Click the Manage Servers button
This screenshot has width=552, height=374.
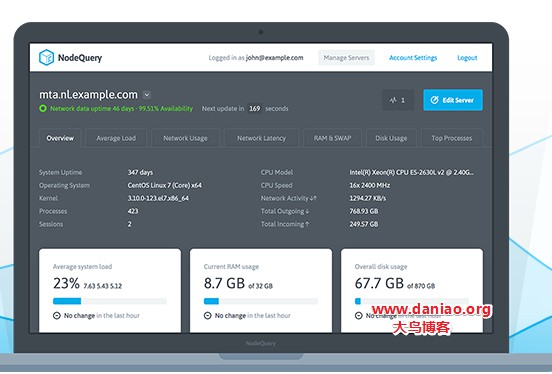coord(346,58)
